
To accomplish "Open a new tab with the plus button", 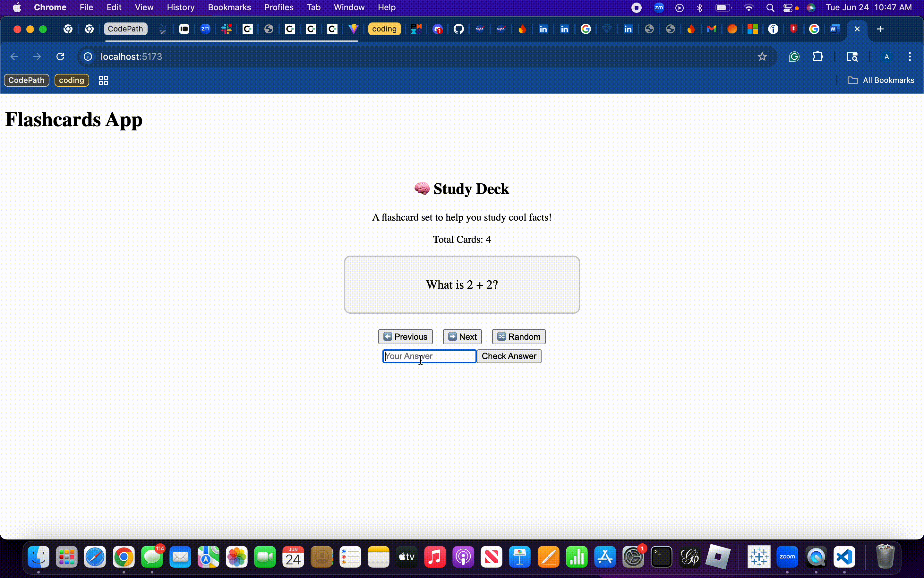I will pyautogui.click(x=880, y=29).
